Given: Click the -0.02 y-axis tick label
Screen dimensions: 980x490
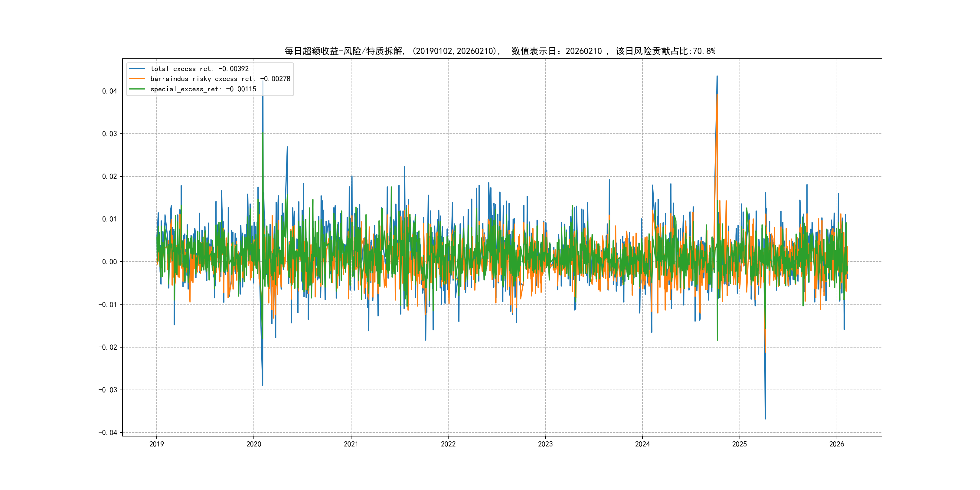Looking at the screenshot, I should 108,347.
